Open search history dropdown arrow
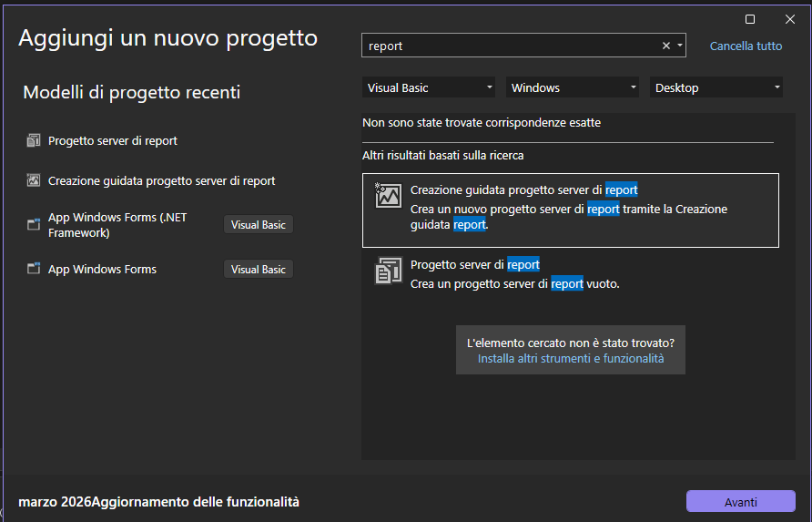Image resolution: width=812 pixels, height=522 pixels. (679, 46)
